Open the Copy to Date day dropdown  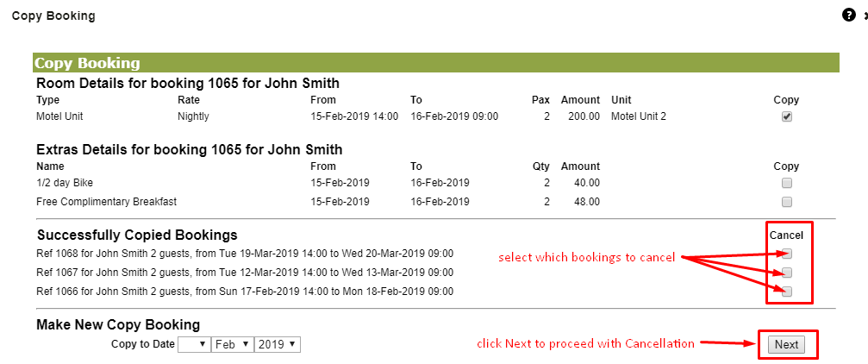coord(194,345)
